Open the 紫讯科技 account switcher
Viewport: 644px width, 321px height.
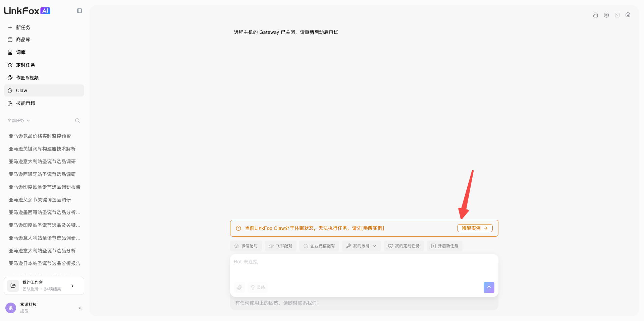tap(44, 308)
